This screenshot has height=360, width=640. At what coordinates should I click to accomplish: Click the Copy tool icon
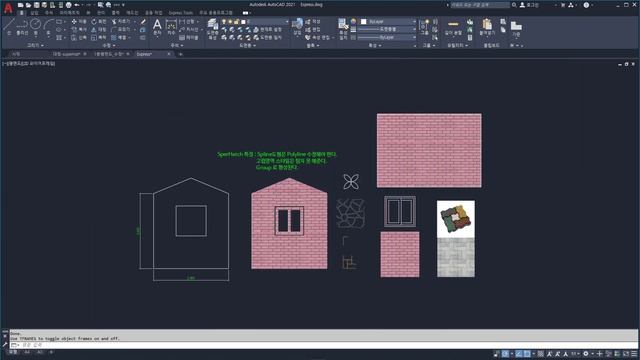[x=74, y=29]
